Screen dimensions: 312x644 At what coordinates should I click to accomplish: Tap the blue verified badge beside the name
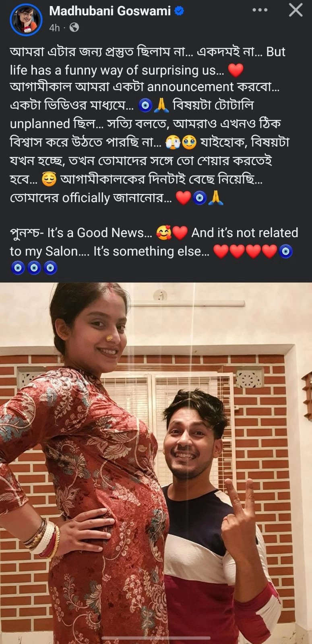(180, 11)
